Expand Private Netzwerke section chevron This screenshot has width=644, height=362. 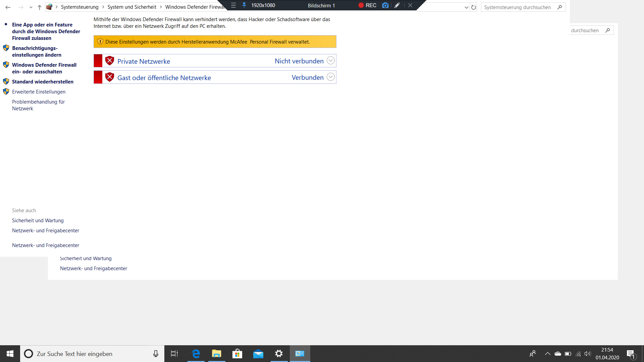click(x=331, y=61)
